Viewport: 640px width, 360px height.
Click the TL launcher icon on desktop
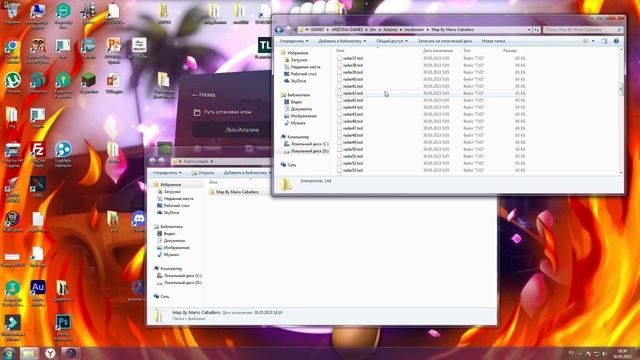[264, 45]
